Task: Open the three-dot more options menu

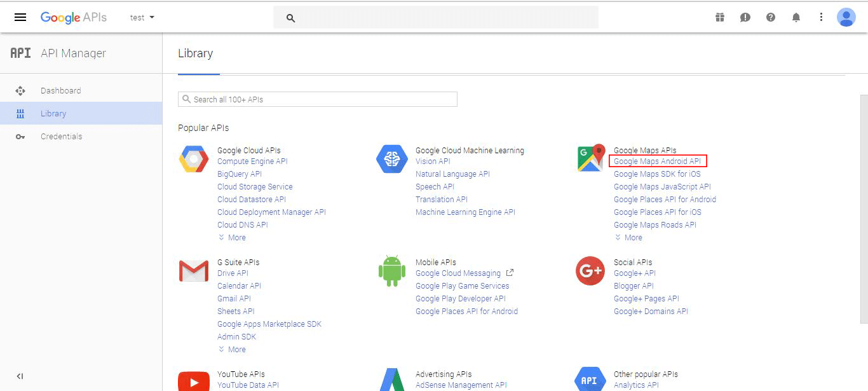Action: [x=821, y=17]
